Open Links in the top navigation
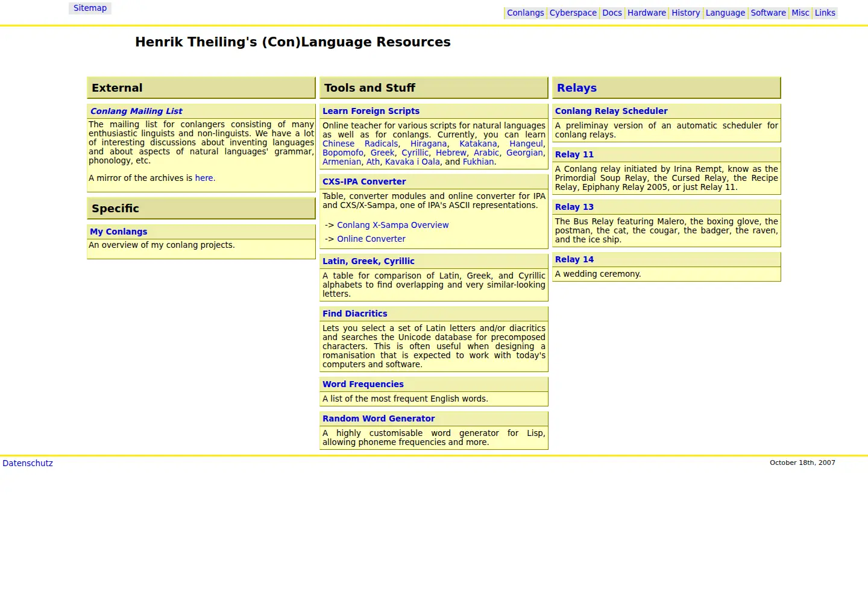 tap(825, 13)
